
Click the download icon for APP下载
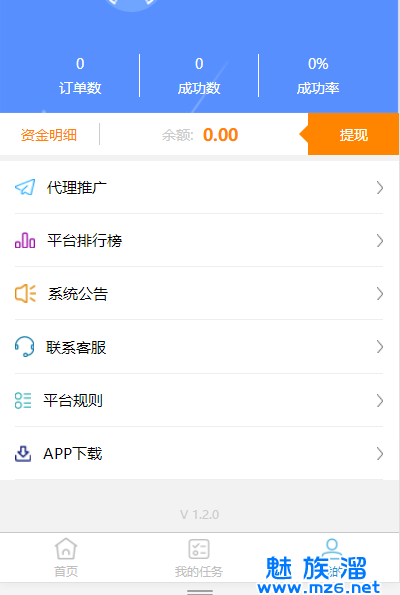click(23, 453)
